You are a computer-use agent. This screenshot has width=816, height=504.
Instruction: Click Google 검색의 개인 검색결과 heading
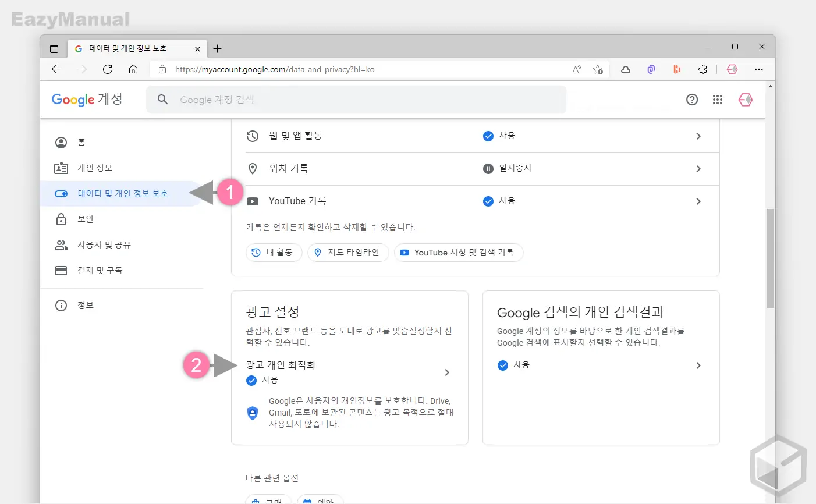pyautogui.click(x=580, y=313)
